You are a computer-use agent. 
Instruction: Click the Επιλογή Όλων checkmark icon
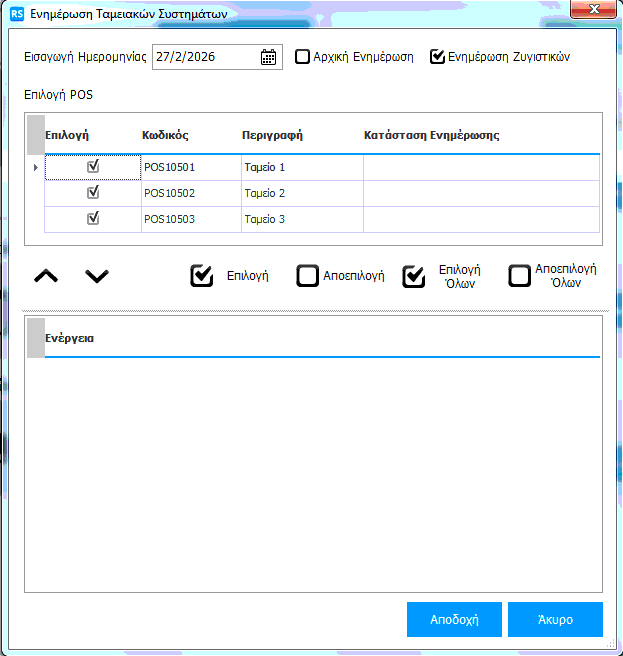point(414,276)
